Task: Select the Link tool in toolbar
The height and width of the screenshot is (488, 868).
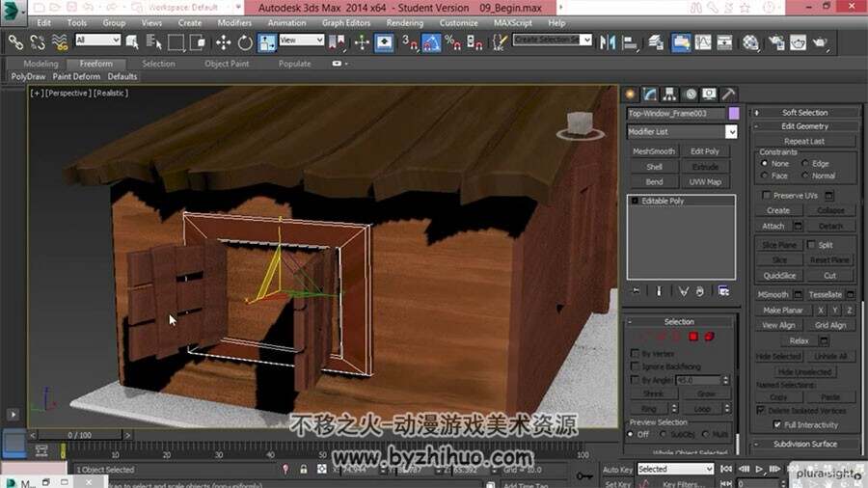Action: click(15, 42)
